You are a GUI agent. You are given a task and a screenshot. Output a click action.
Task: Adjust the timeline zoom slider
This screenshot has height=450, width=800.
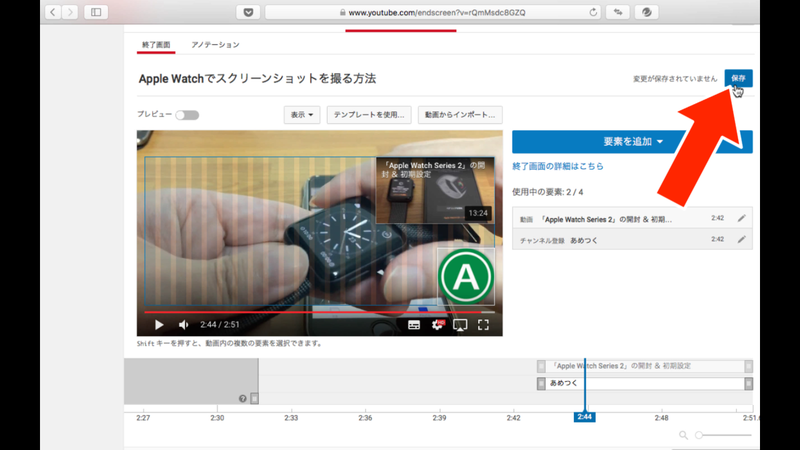pos(723,435)
